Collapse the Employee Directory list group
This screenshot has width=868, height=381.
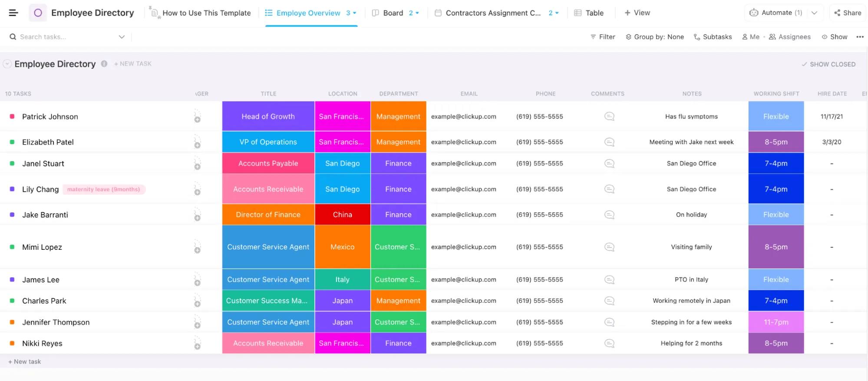pyautogui.click(x=7, y=64)
